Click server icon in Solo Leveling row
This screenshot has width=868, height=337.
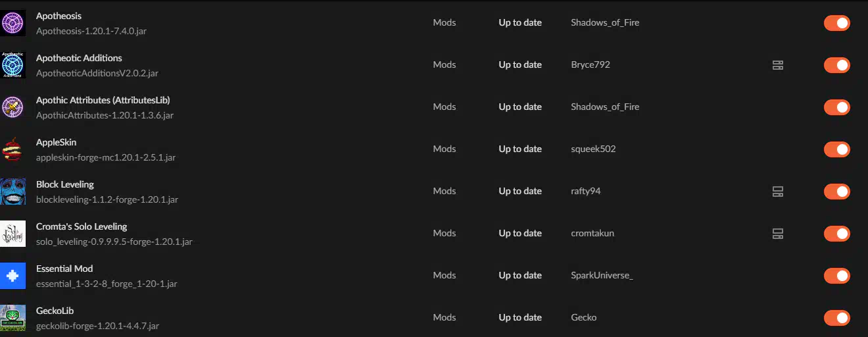point(778,234)
